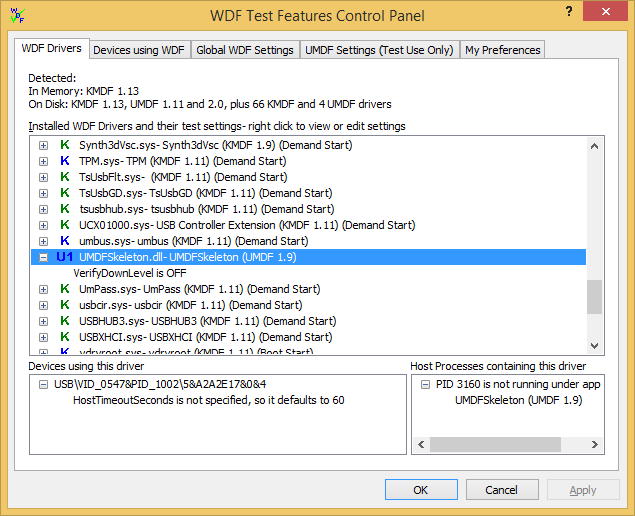
Task: Click the K icon beside usbcir.sys
Action: tap(65, 305)
